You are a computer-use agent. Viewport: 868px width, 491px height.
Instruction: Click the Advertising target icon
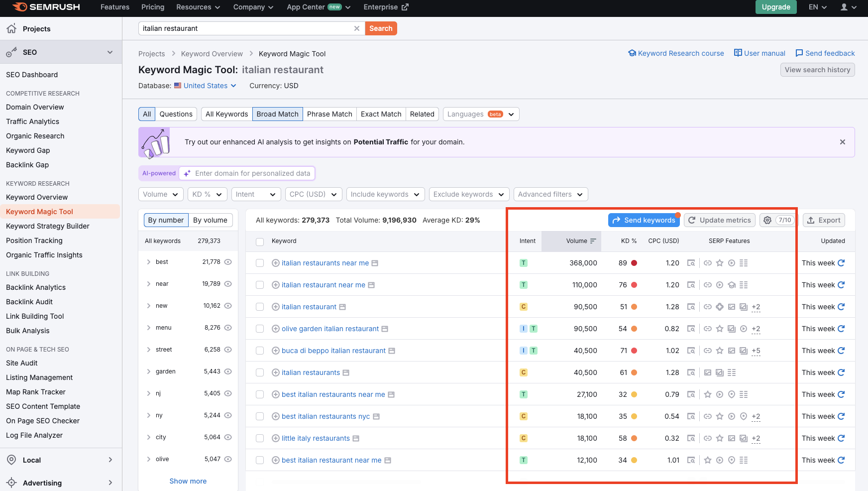[11, 483]
